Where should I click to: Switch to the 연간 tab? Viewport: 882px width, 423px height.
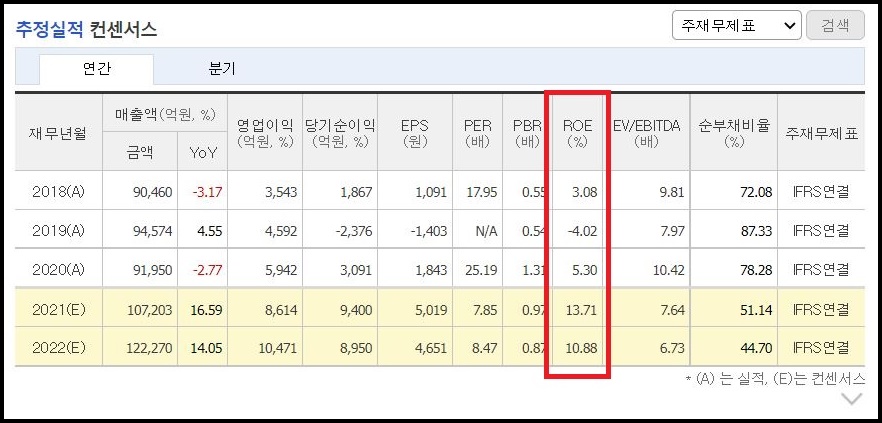(x=96, y=69)
